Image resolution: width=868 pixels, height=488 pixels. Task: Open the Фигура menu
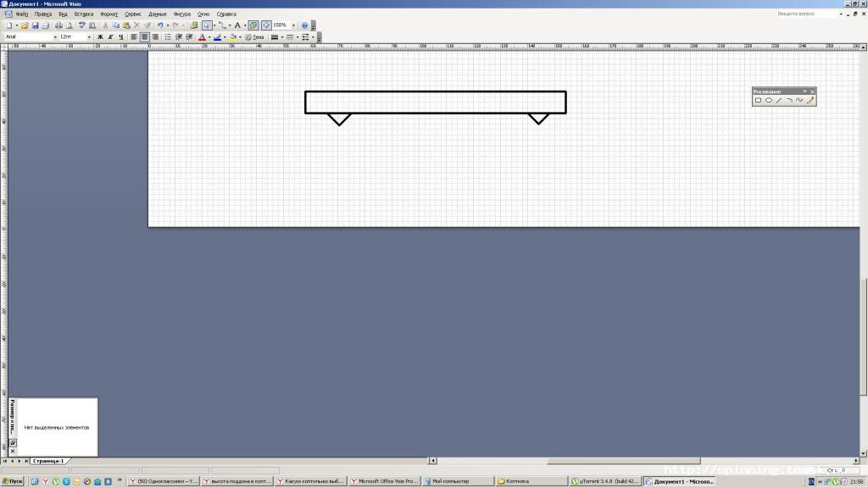coord(181,14)
